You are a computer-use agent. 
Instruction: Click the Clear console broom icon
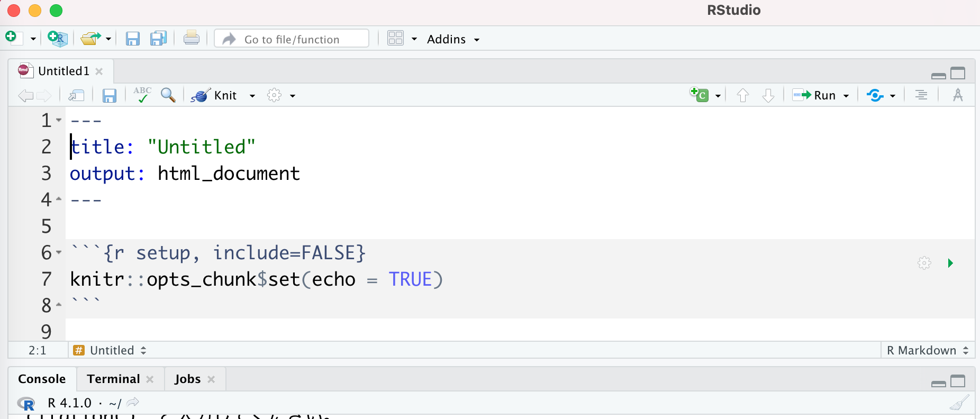[x=959, y=403]
